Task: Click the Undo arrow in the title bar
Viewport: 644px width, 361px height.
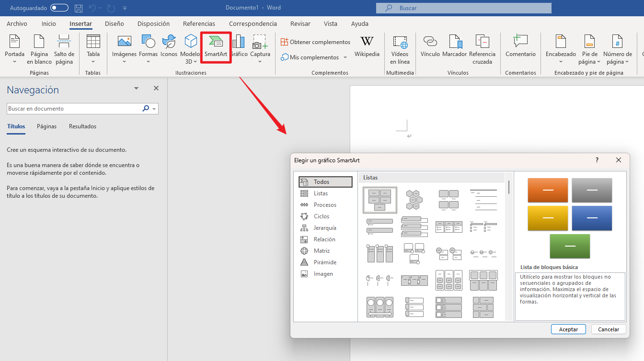Action: click(x=92, y=8)
